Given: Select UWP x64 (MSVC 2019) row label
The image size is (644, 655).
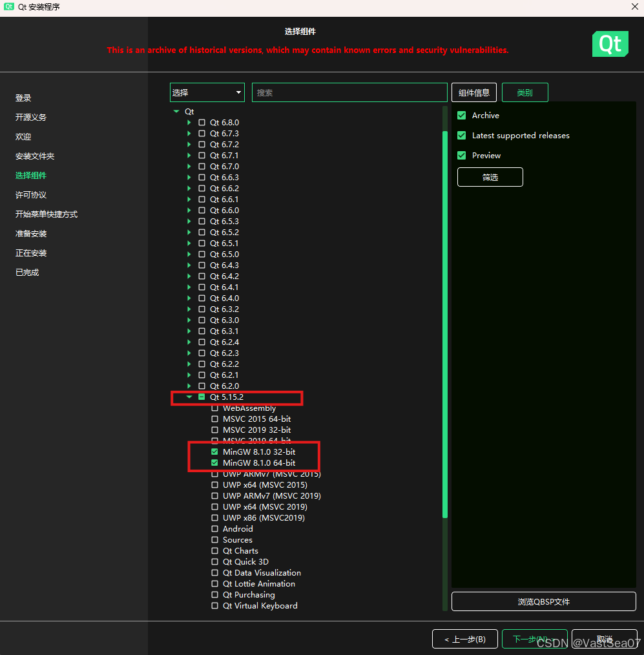Looking at the screenshot, I should pos(265,506).
